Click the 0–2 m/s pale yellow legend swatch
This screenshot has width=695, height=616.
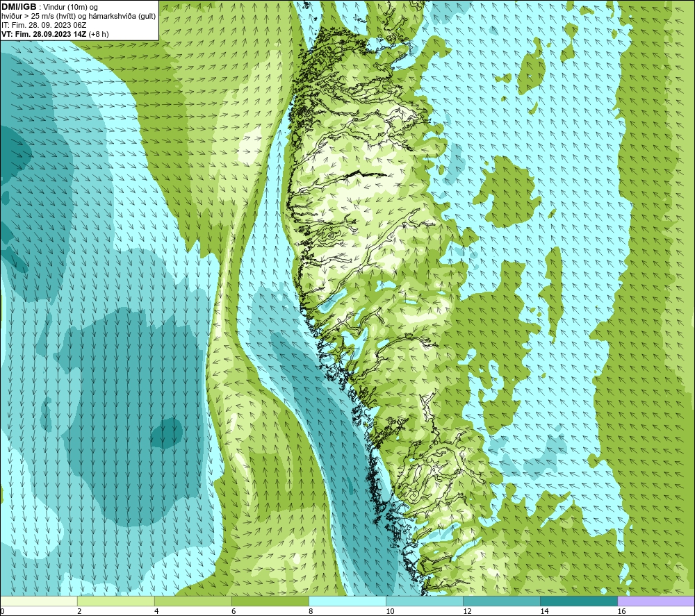(x=38, y=601)
